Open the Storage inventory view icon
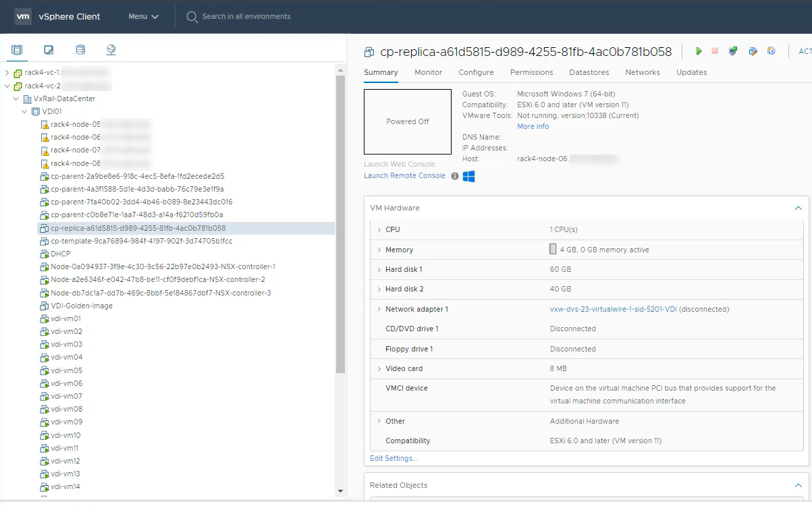 (x=80, y=50)
